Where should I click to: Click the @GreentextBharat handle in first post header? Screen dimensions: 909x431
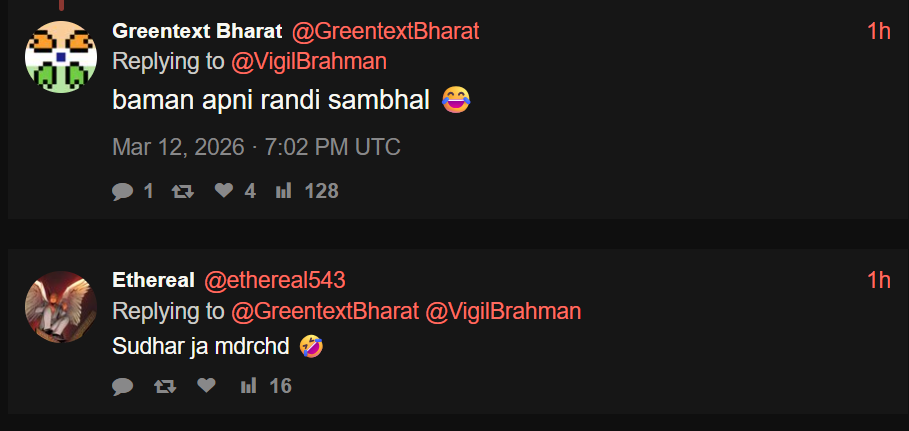click(x=385, y=31)
